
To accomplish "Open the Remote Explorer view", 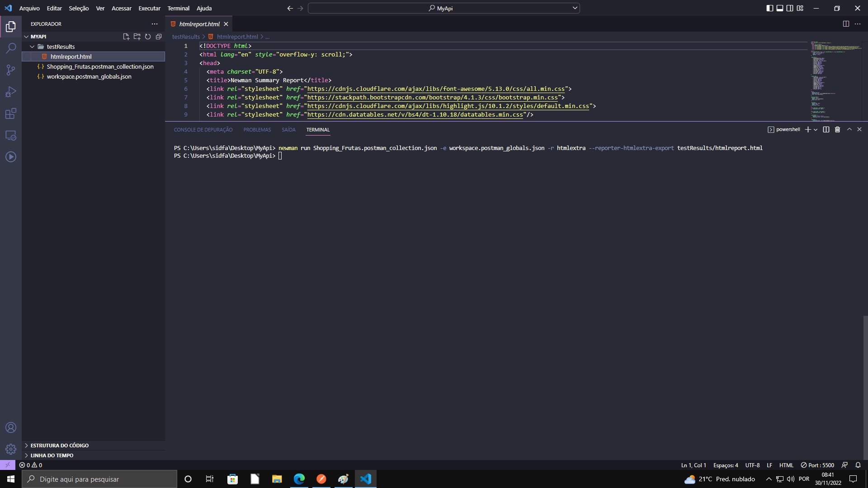I will coord(10,135).
